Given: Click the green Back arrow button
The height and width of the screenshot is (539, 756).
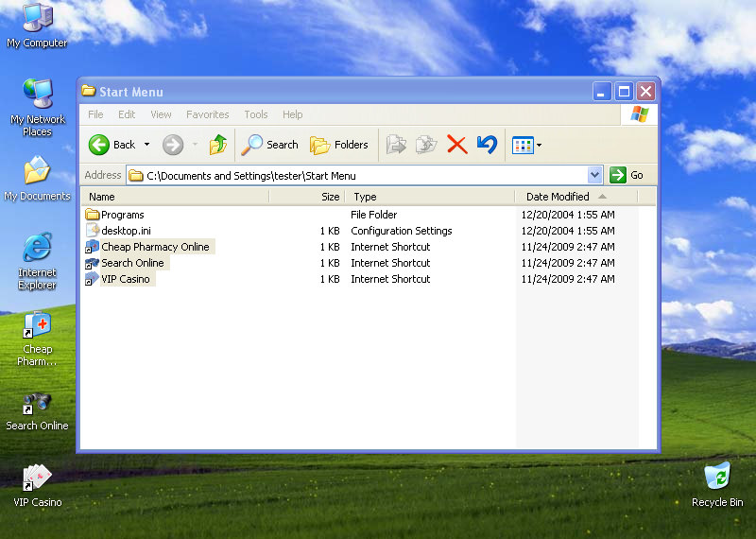Looking at the screenshot, I should [x=99, y=145].
